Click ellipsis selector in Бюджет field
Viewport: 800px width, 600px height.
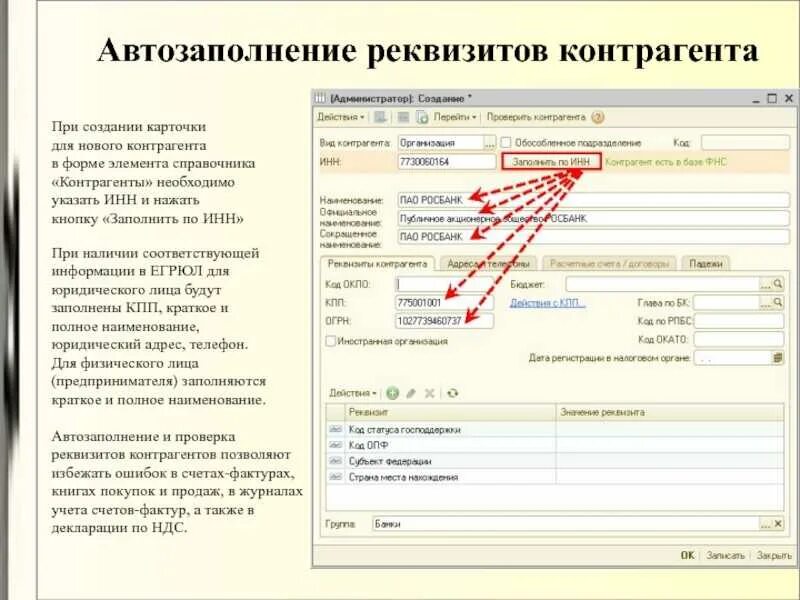766,284
